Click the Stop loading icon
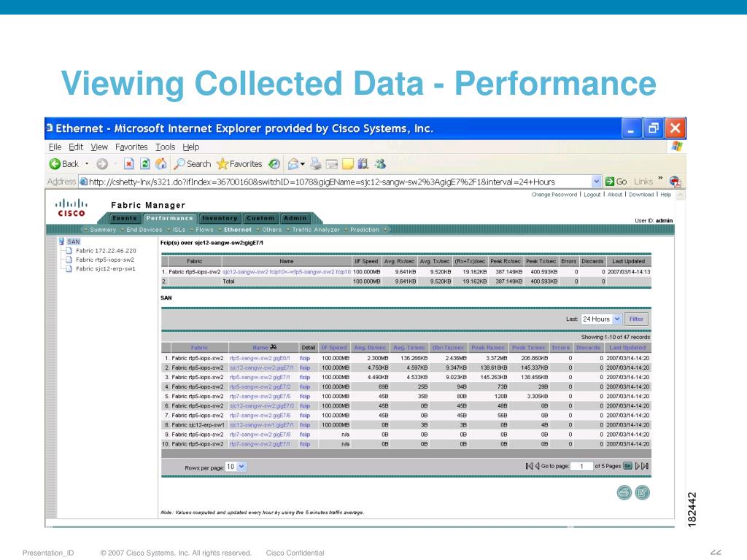Viewport: 747px width, 560px height. 128,164
